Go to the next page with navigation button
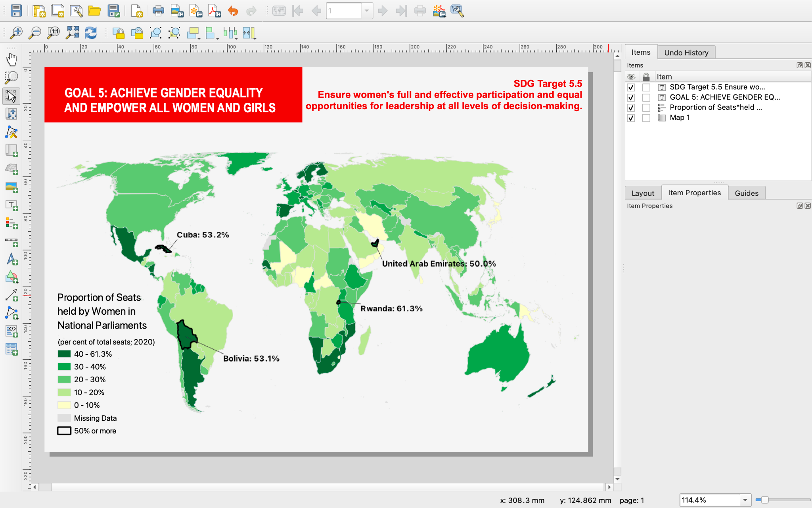 pos(383,11)
